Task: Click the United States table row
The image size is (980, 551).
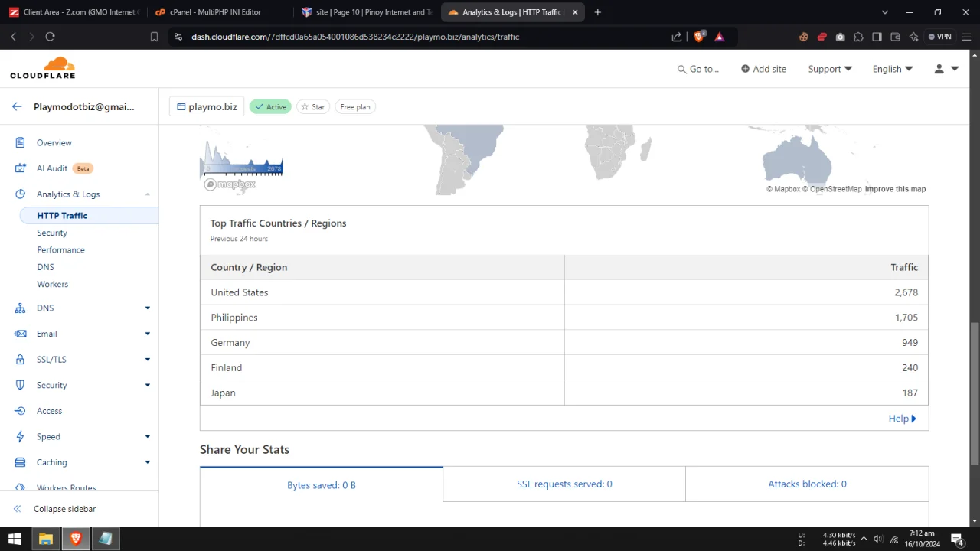Action: (564, 292)
